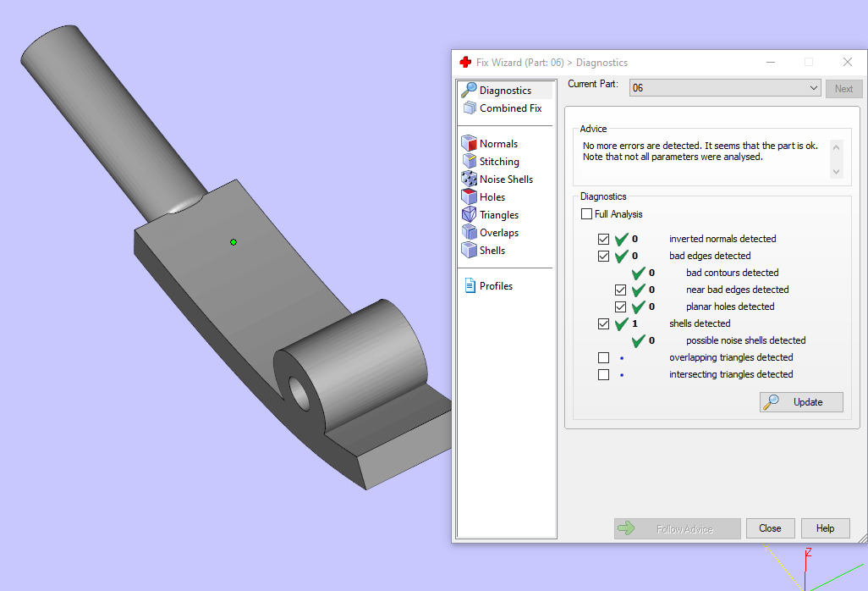
Task: Click the 'possible noise shells detected' label
Action: pos(745,340)
